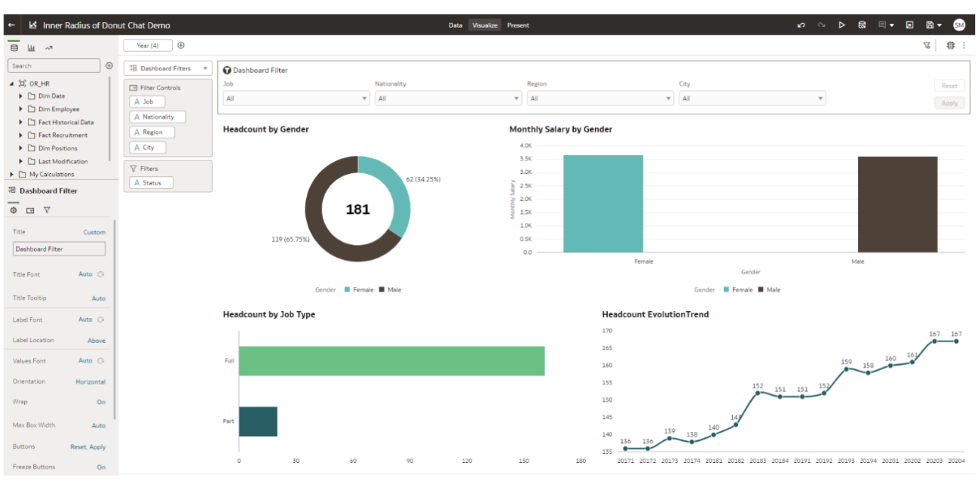Click the Year (4) filter chip
The image size is (980, 492).
point(148,45)
